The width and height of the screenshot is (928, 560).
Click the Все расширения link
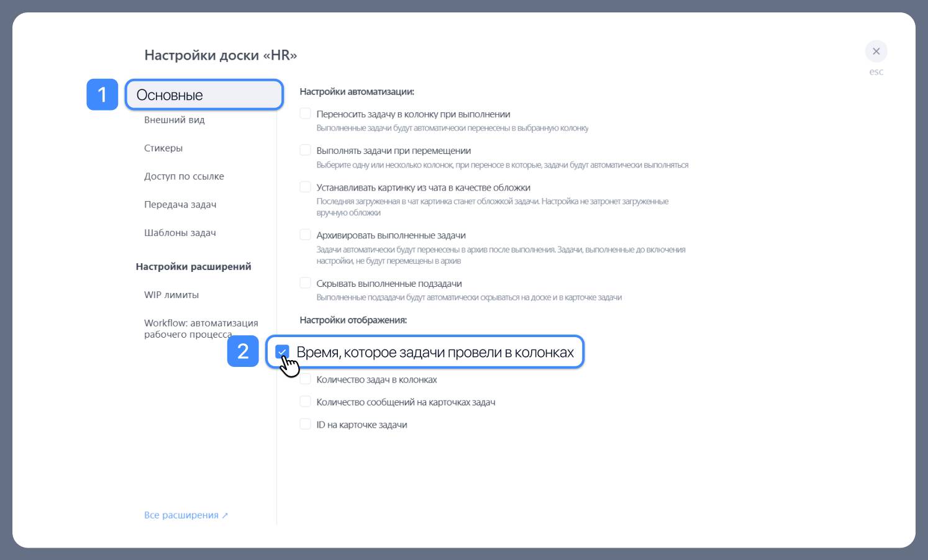(x=181, y=515)
